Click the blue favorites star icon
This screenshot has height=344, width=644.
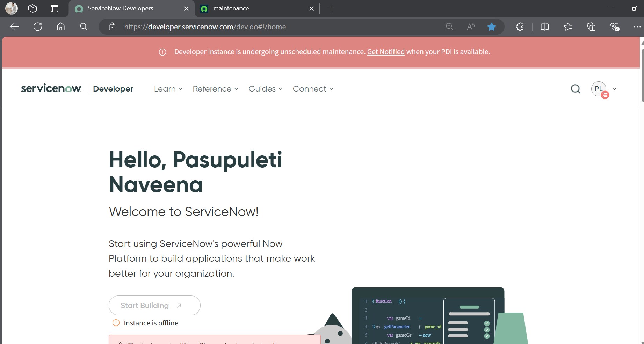tap(492, 27)
